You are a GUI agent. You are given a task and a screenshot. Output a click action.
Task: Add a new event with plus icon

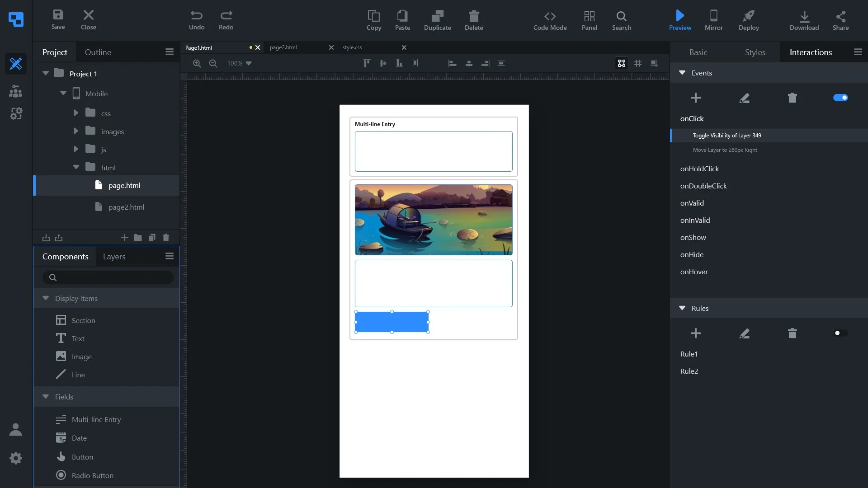(695, 98)
